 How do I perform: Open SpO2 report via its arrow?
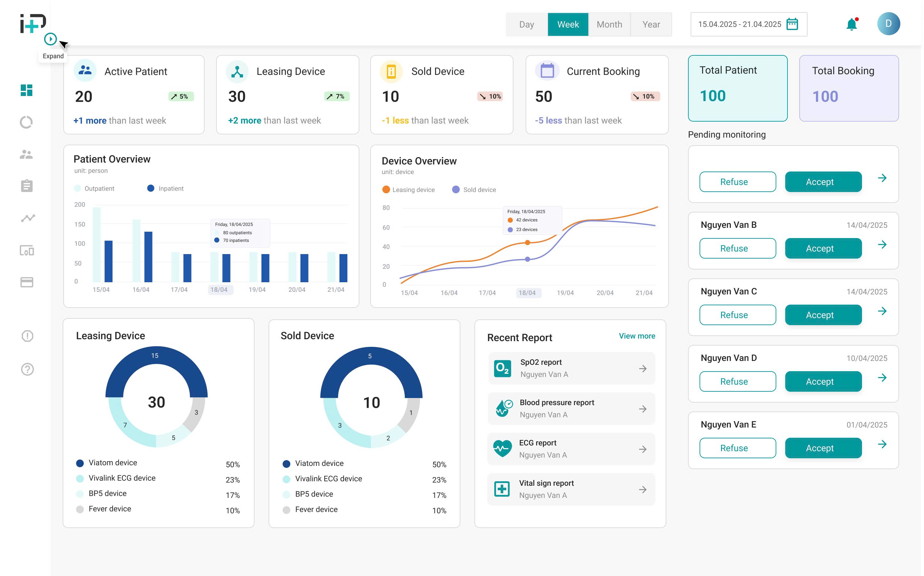(642, 368)
